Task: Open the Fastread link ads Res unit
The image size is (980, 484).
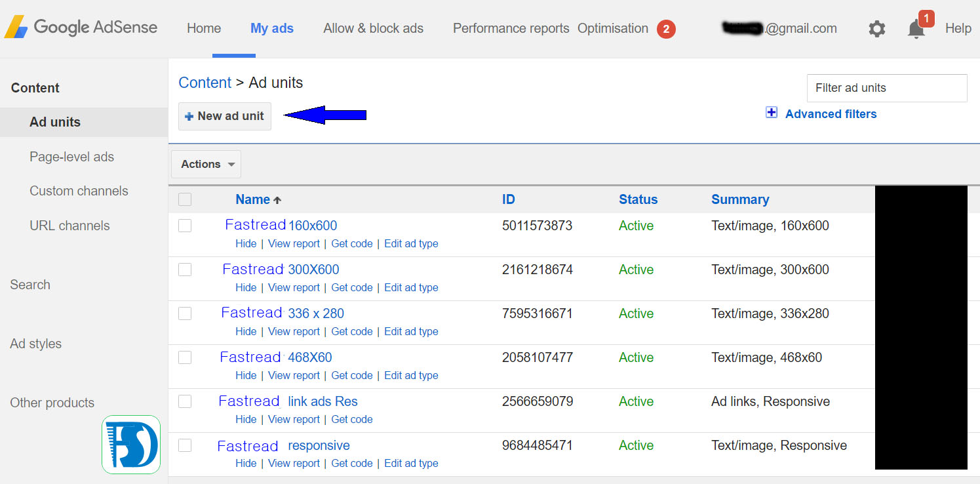Action: coord(288,401)
